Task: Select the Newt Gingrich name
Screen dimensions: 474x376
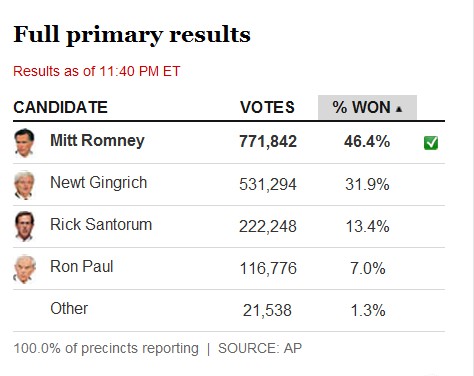Action: [98, 183]
